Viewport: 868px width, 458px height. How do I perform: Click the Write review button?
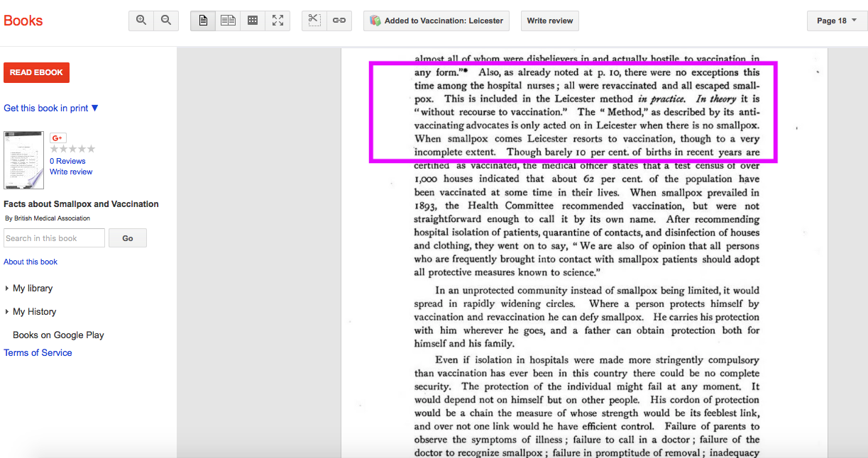549,21
